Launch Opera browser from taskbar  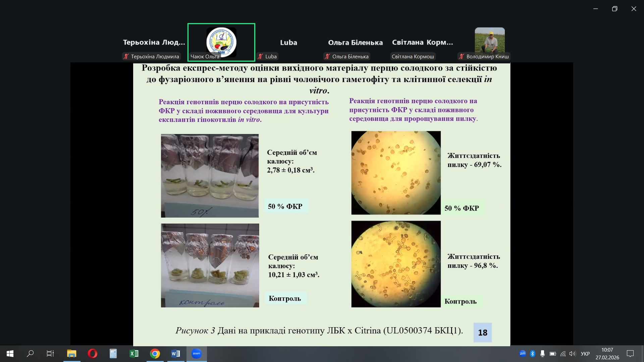92,354
